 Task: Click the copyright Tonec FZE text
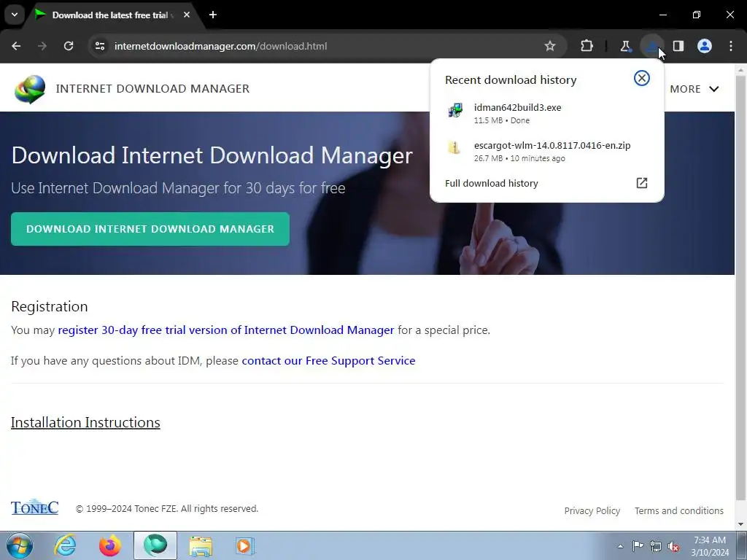coord(167,508)
